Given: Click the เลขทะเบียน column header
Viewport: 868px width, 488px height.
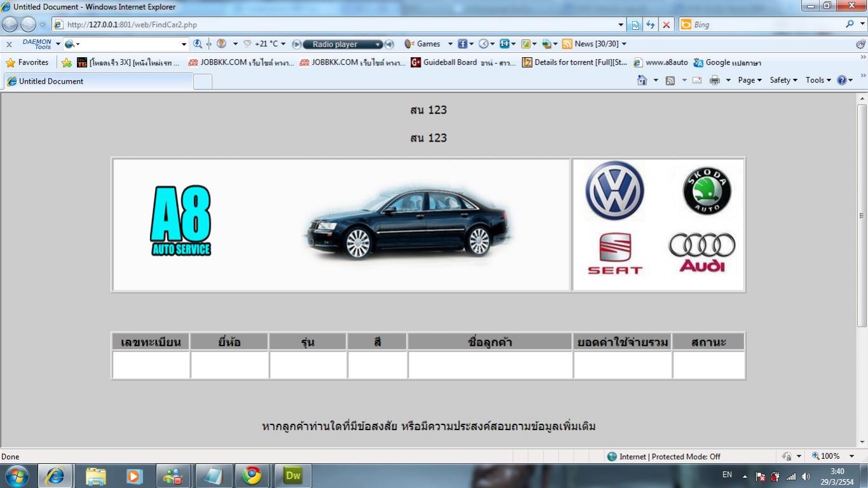Looking at the screenshot, I should click(x=151, y=342).
